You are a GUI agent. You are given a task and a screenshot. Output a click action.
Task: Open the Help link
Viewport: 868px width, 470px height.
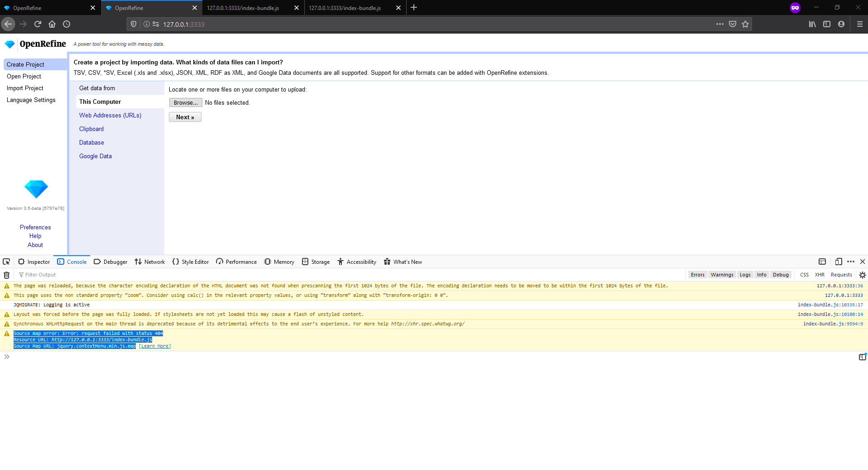coord(35,236)
